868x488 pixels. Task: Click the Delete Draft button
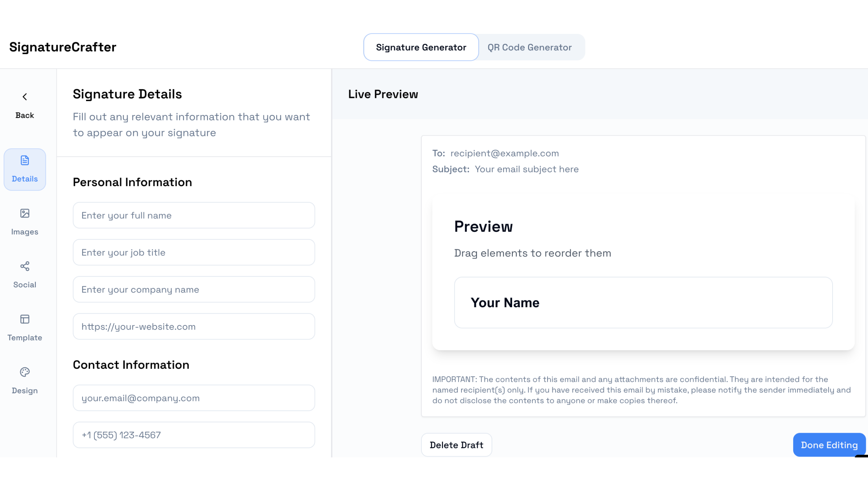456,445
